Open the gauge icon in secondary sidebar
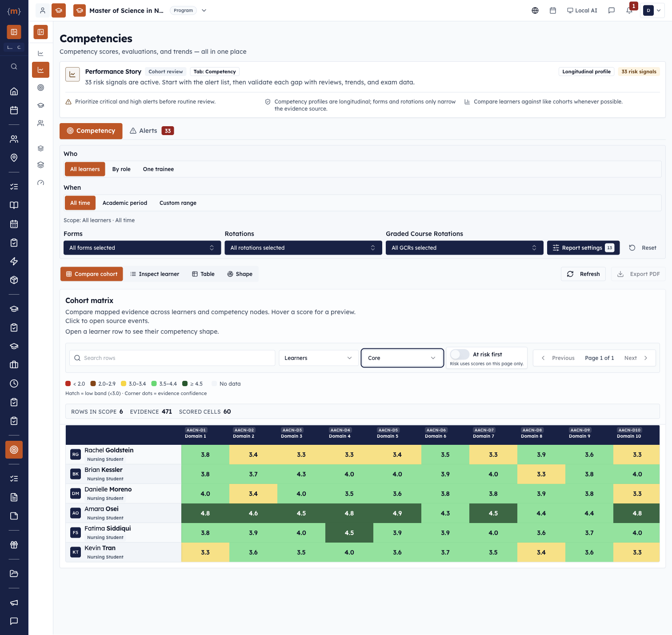Image resolution: width=672 pixels, height=635 pixels. click(x=41, y=183)
